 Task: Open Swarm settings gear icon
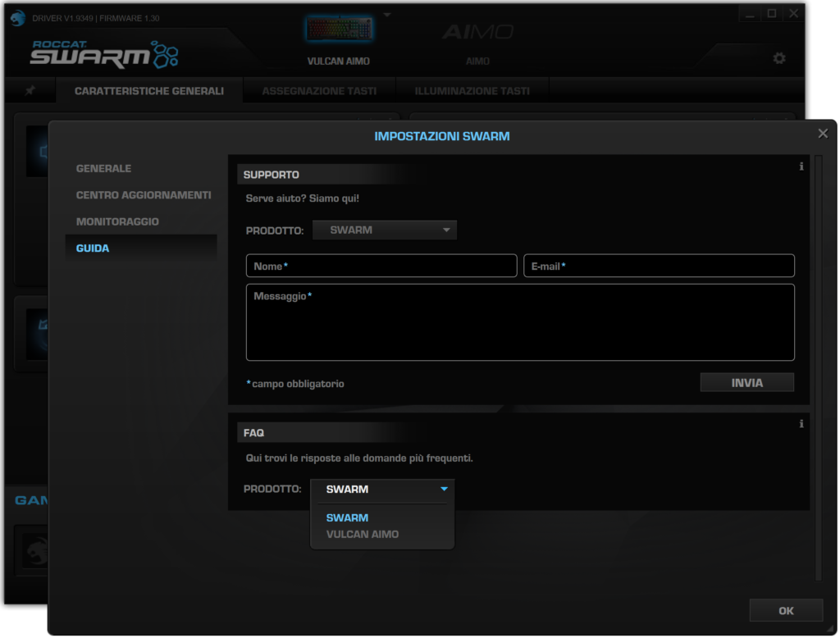(x=779, y=58)
